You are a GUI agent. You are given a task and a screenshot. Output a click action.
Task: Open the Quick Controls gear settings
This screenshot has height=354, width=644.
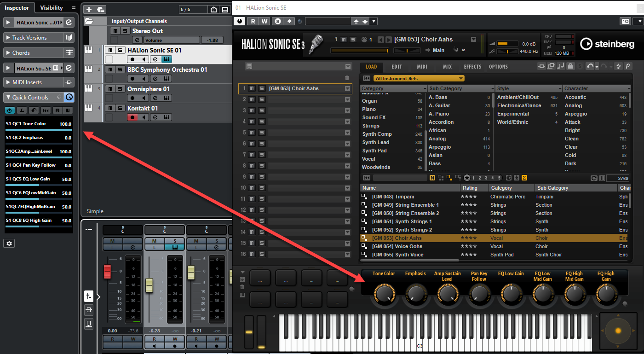point(9,244)
